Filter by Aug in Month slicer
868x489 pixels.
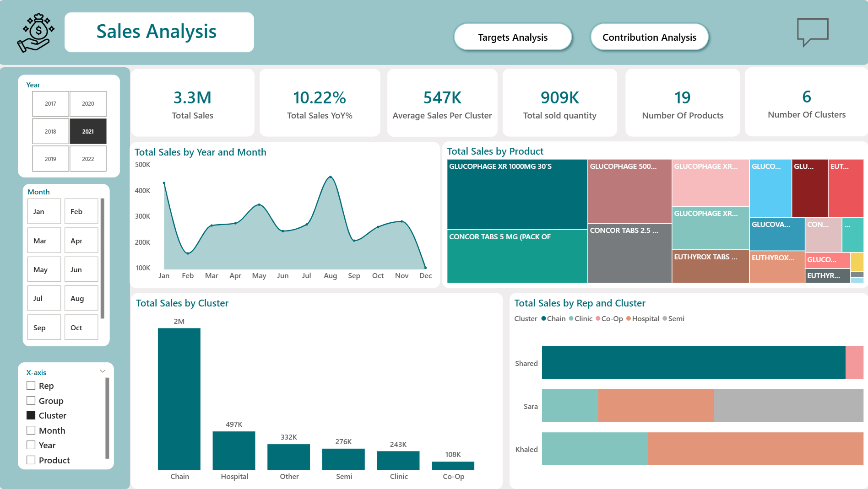click(81, 298)
